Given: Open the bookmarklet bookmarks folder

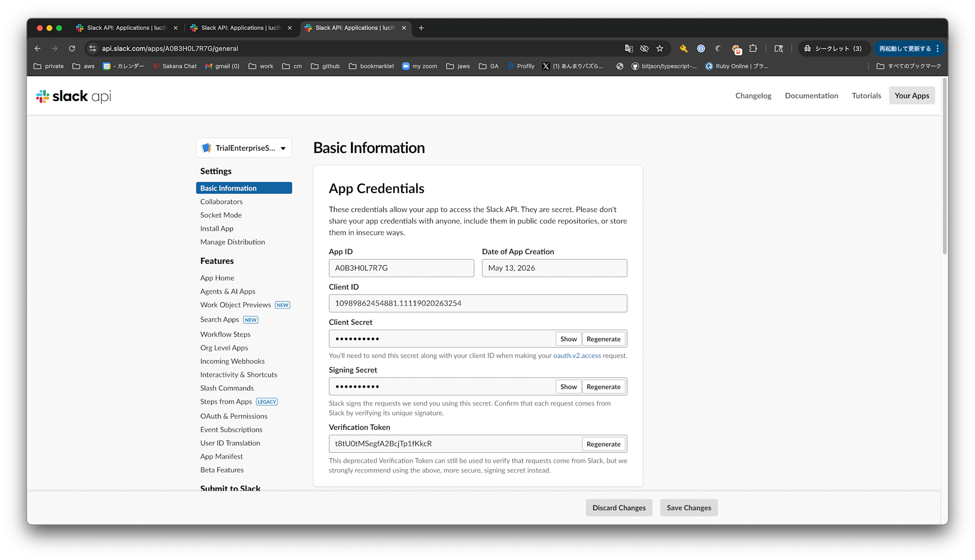Looking at the screenshot, I should 371,66.
